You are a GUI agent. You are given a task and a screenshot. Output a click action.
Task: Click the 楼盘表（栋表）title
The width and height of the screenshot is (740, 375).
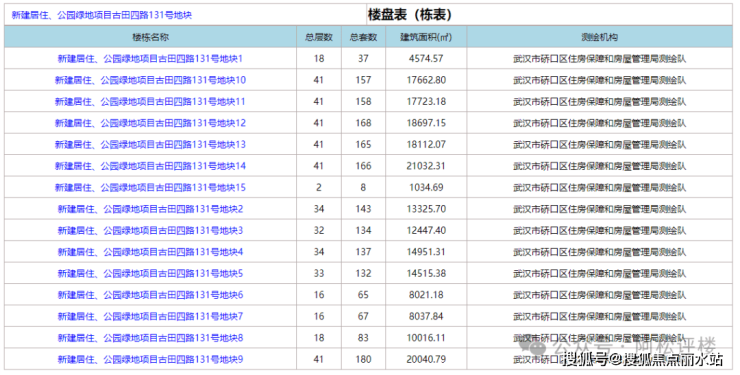[410, 15]
